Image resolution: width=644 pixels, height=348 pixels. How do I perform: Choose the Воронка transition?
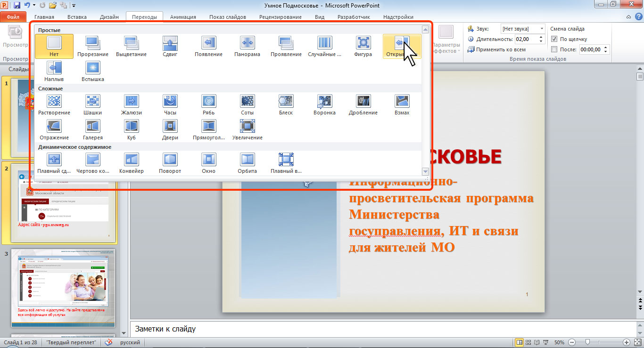[x=324, y=105]
